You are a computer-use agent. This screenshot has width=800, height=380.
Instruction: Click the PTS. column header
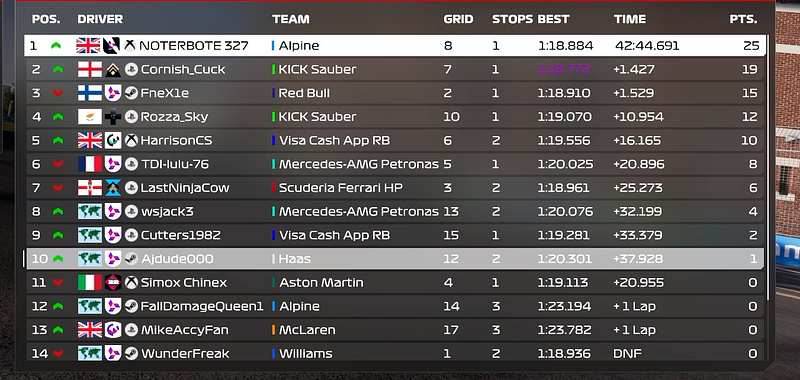coord(743,19)
